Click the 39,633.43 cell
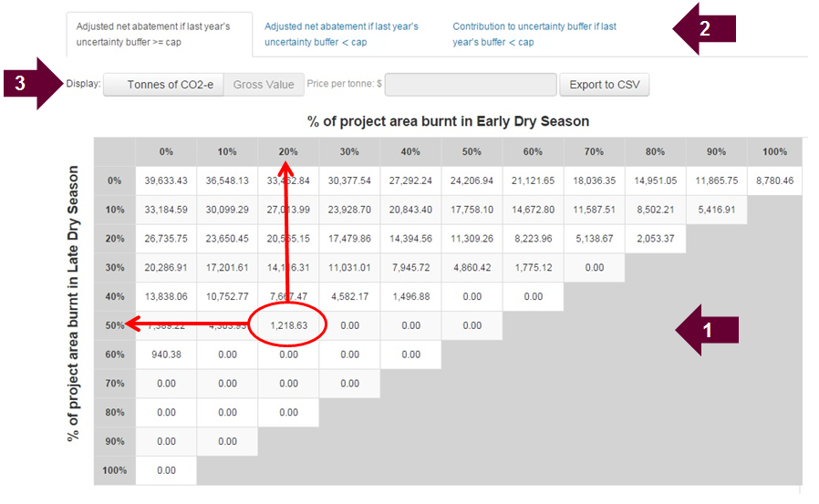819x504 pixels. click(x=165, y=180)
